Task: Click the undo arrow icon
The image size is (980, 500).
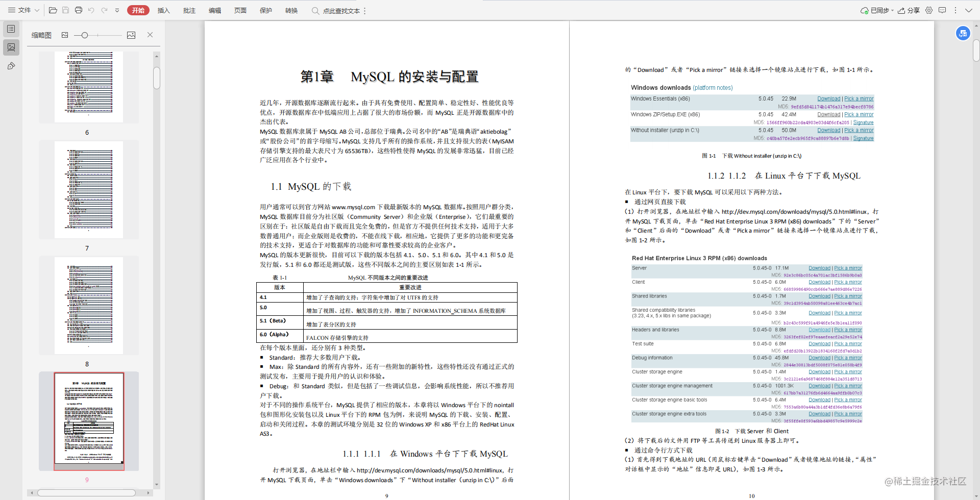Action: (91, 10)
